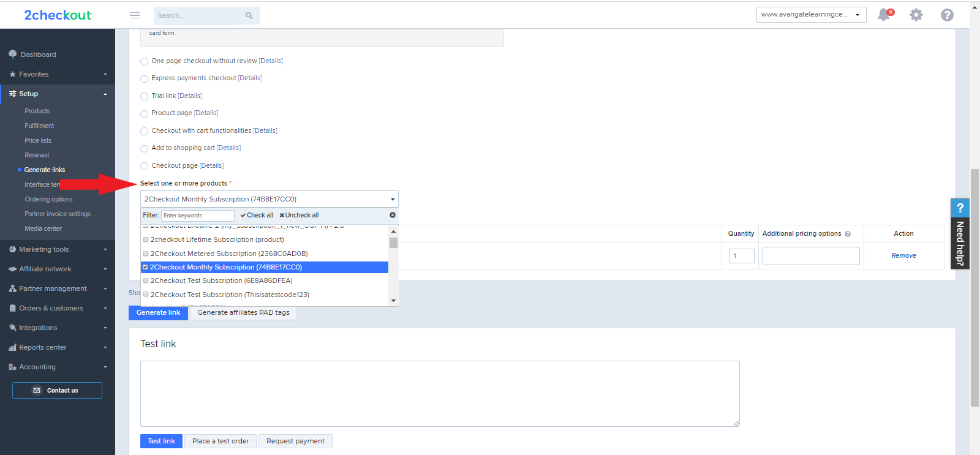Go to Ordering options menu item

click(x=48, y=199)
